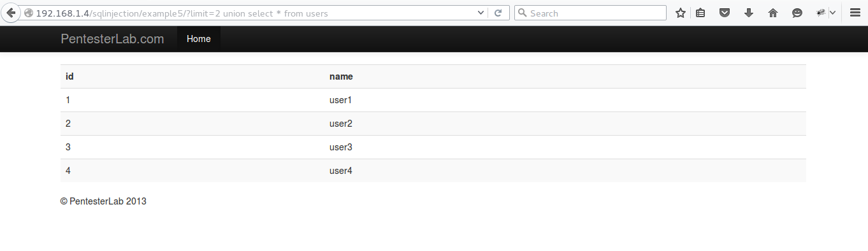The image size is (868, 251).
Task: Open the PentesterLab.com brand link
Action: pos(112,39)
